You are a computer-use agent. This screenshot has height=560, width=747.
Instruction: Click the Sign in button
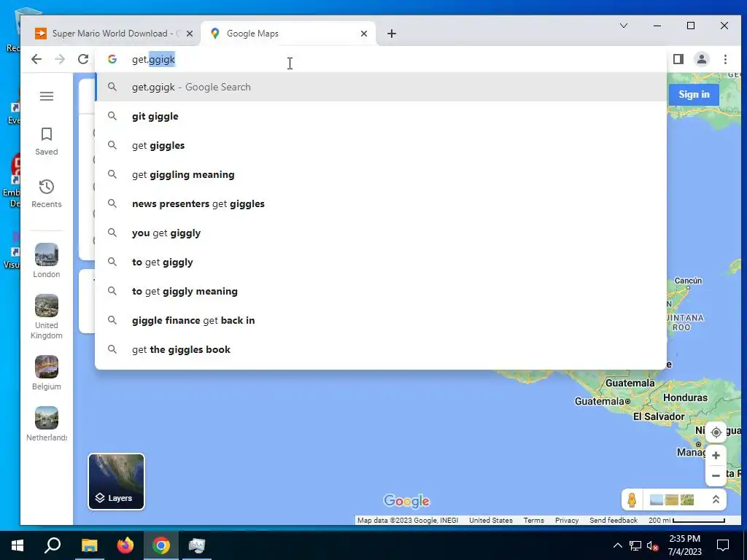tap(694, 94)
